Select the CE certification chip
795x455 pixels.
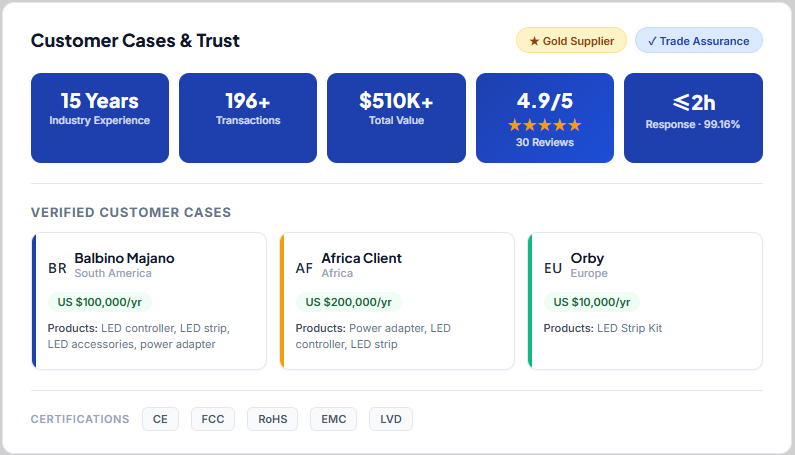pos(160,419)
